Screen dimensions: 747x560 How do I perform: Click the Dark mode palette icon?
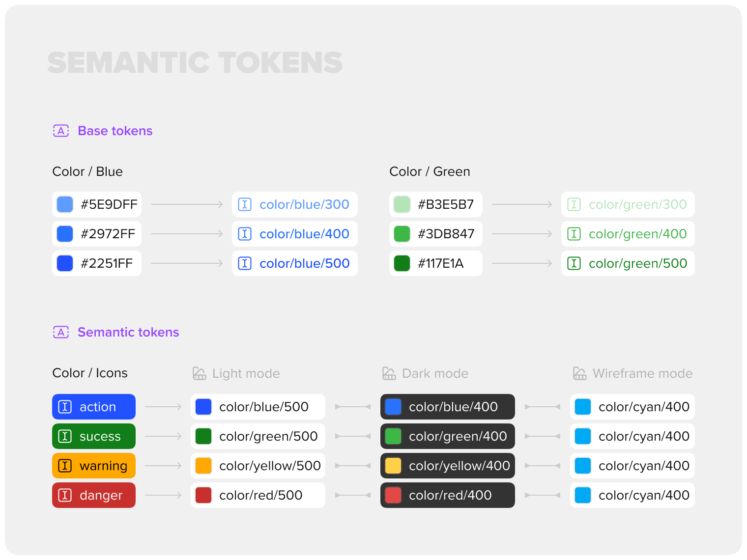(389, 373)
